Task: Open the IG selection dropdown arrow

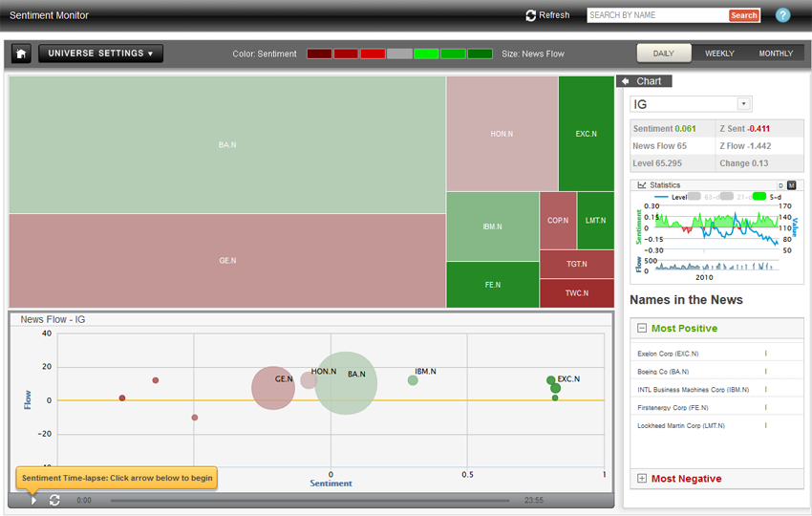Action: 743,103
